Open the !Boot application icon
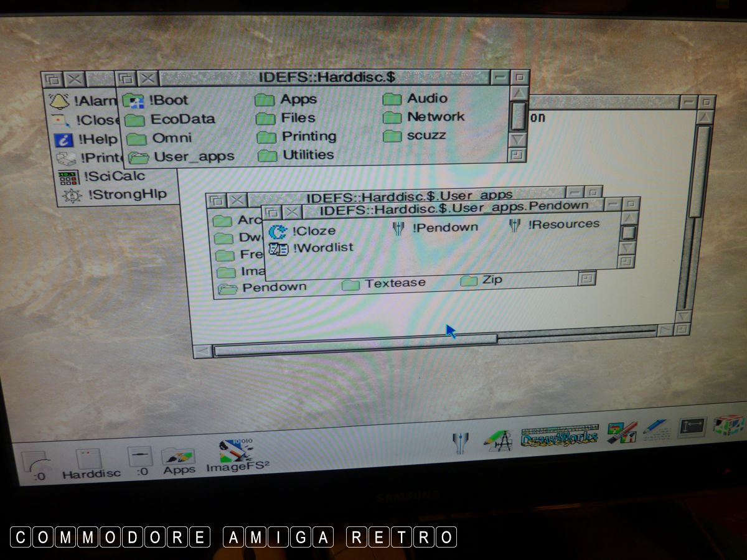The image size is (747, 560). tap(133, 100)
